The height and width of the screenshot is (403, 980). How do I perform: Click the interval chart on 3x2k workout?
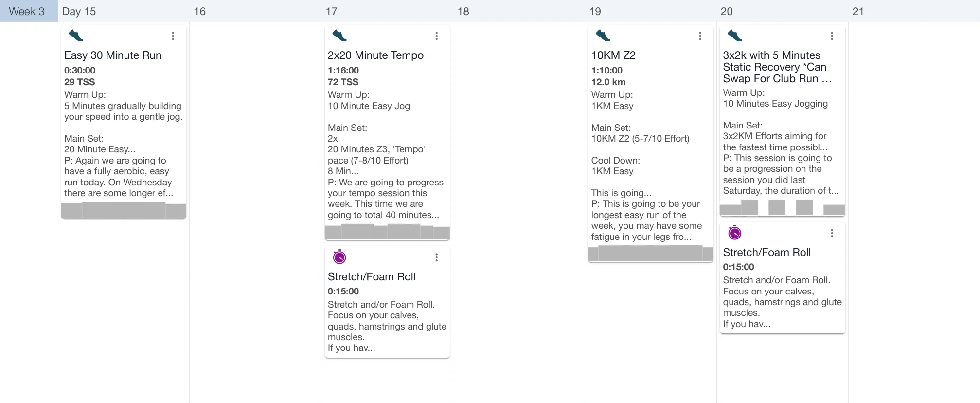(782, 208)
